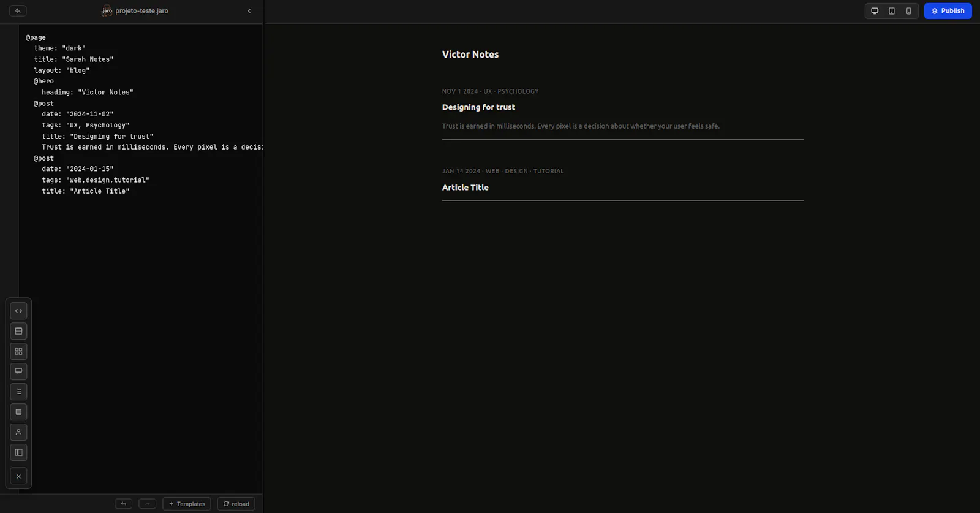Click the Trust is earned excerpt in preview
Viewport: 980px width, 513px height.
tap(581, 126)
